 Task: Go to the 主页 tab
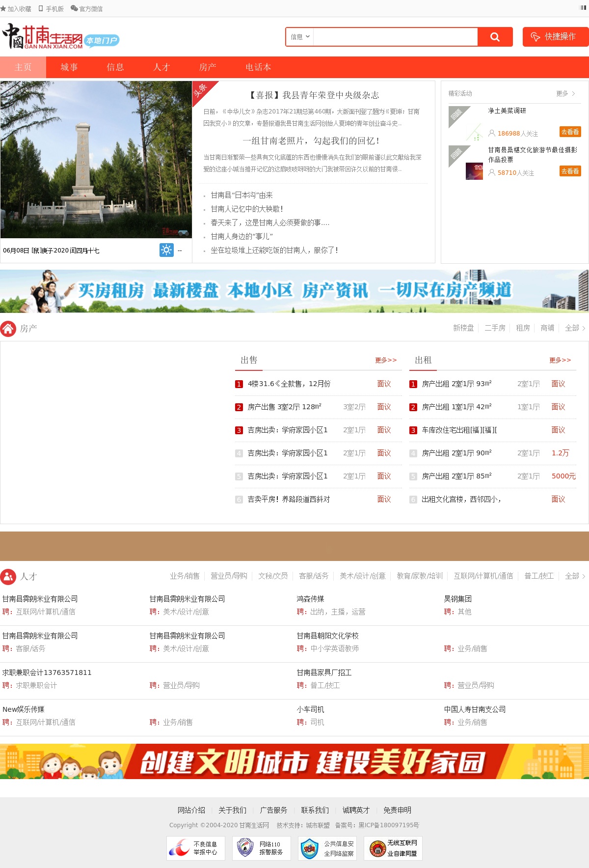[x=23, y=67]
